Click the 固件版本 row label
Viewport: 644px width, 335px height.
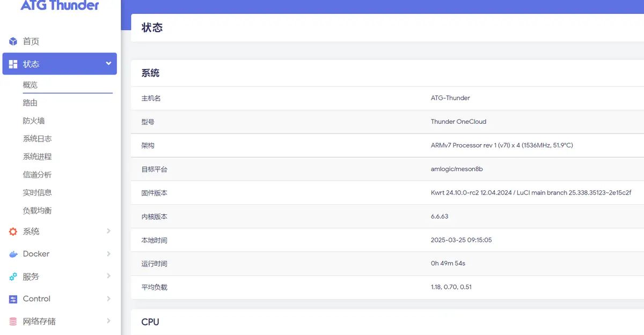coord(154,192)
